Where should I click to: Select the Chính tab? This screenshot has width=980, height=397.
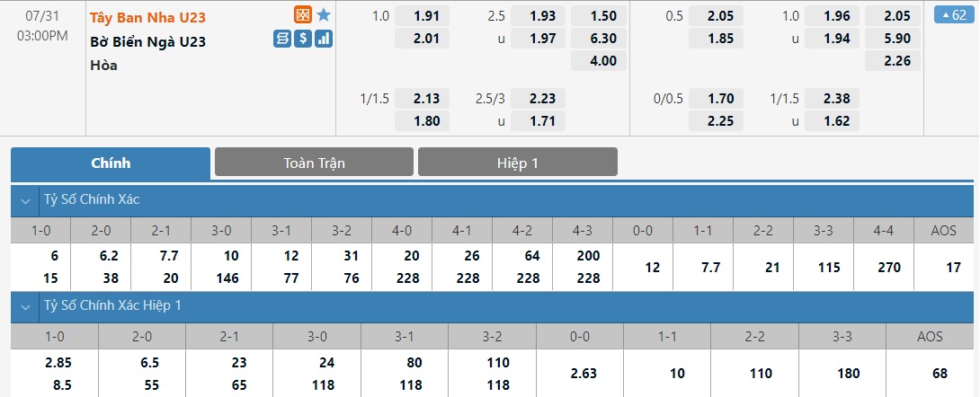click(x=111, y=163)
